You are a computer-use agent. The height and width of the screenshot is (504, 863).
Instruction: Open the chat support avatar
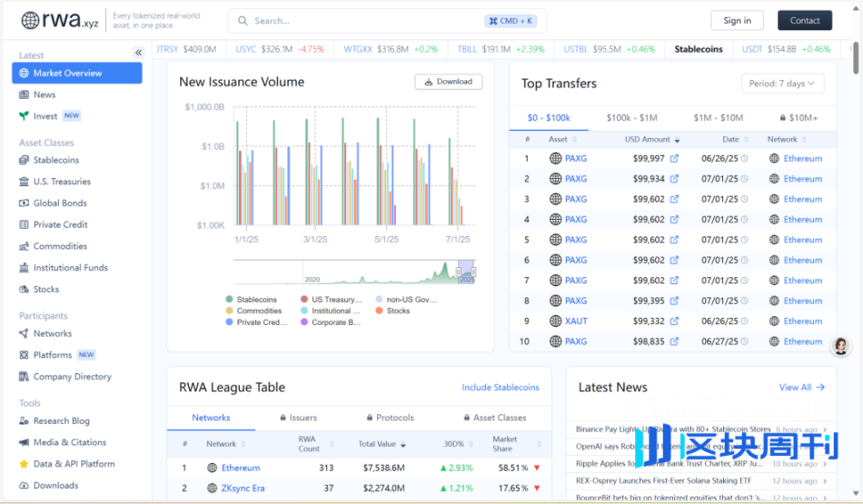point(840,346)
